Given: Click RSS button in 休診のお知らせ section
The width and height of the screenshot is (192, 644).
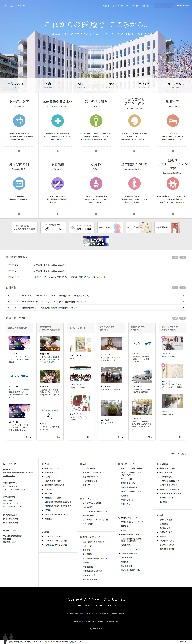Looking at the screenshot, I should click(175, 257).
